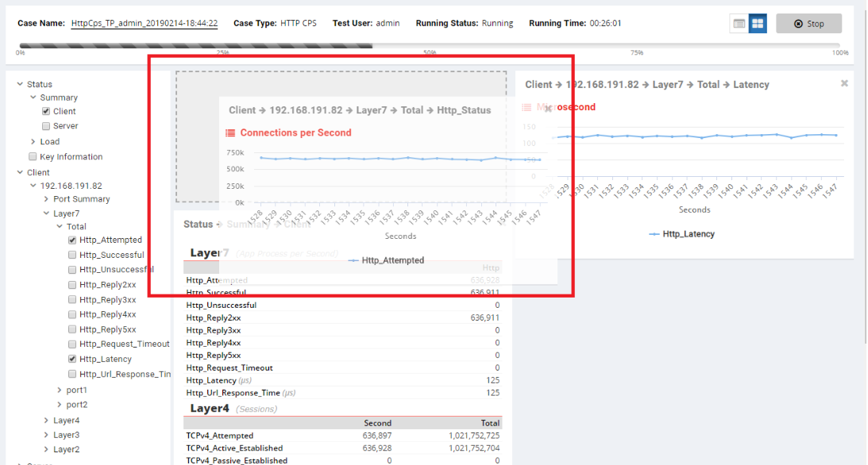Image resolution: width=868 pixels, height=465 pixels.
Task: Open the case name HttpCps_TP_admin link
Action: pyautogui.click(x=145, y=23)
